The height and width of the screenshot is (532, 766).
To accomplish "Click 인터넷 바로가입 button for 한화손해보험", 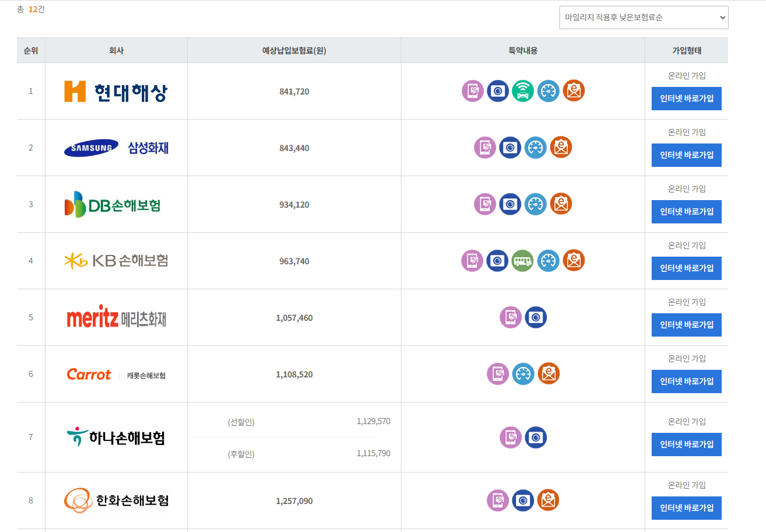I will coord(687,508).
